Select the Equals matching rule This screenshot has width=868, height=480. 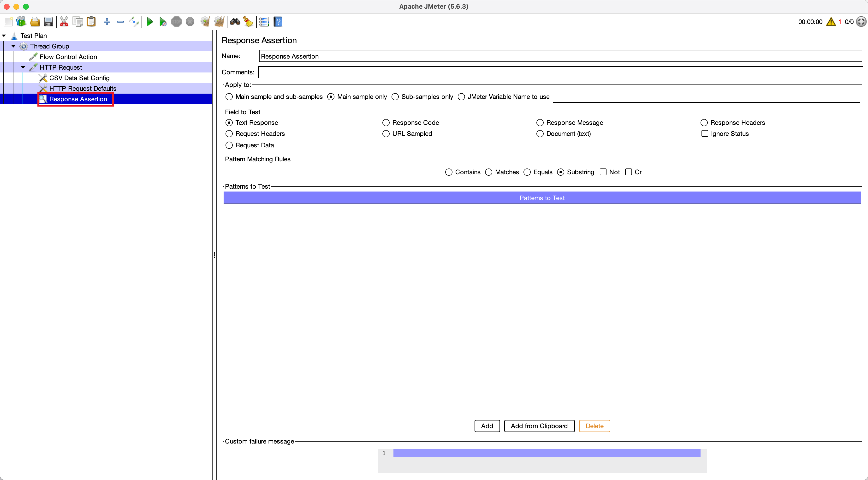click(x=527, y=172)
